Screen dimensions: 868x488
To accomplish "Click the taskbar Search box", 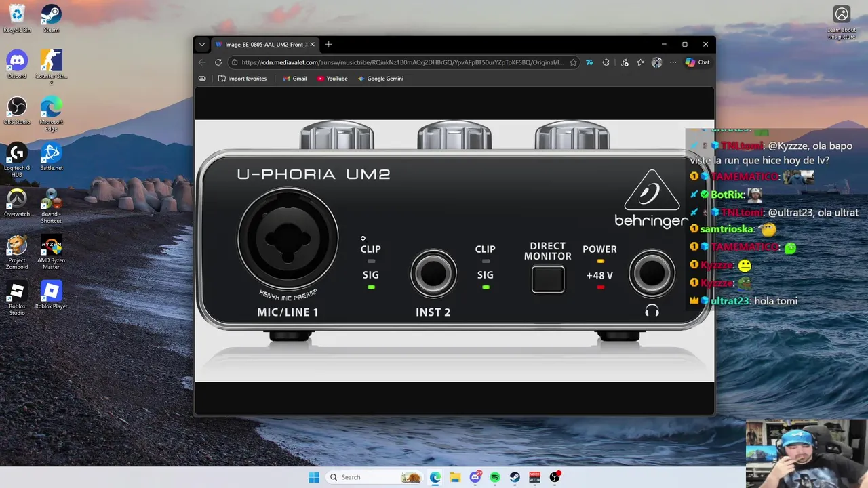I will pos(374,477).
